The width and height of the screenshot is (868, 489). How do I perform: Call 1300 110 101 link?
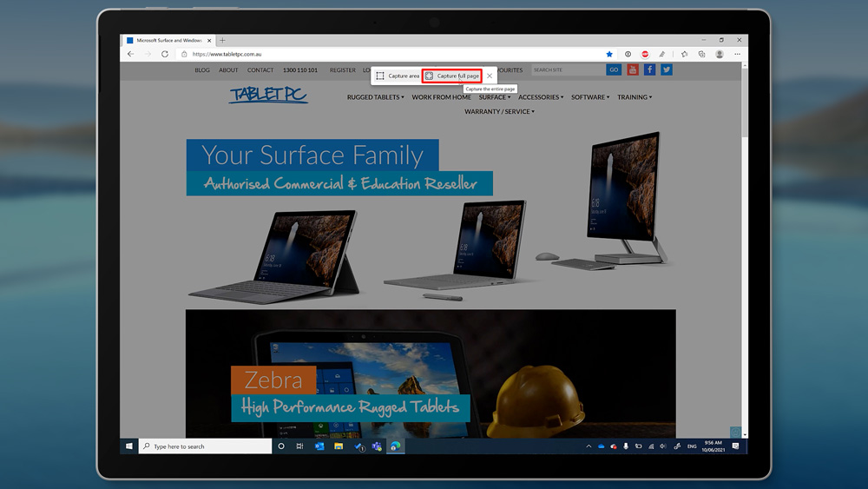pyautogui.click(x=300, y=70)
